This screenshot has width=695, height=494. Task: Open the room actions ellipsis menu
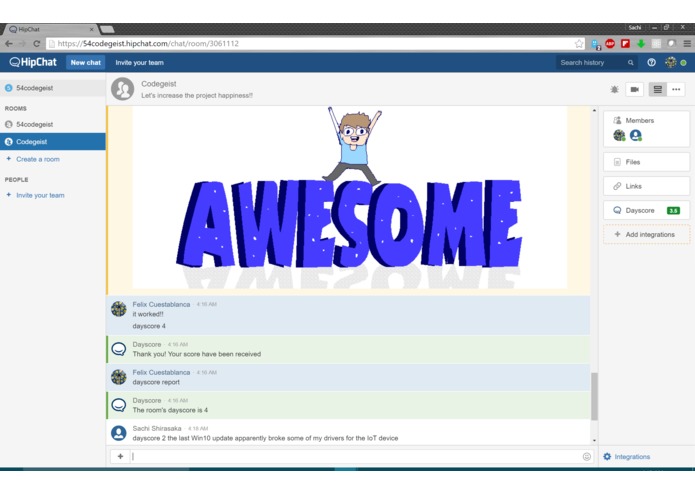pos(676,89)
